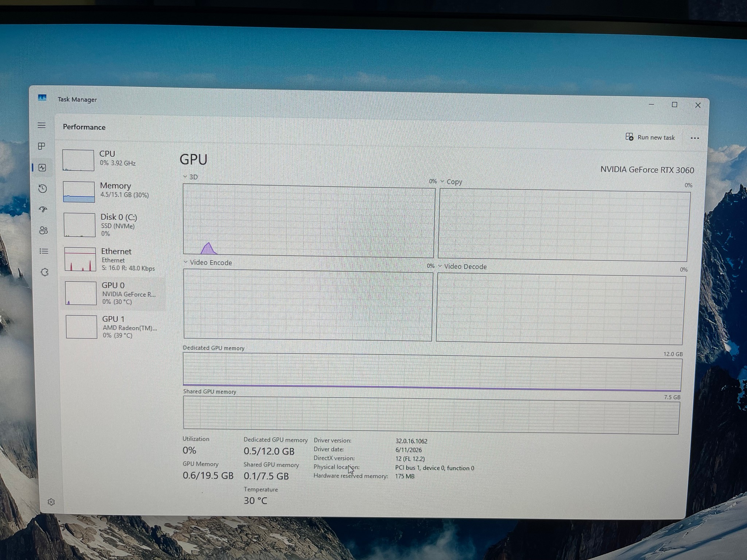This screenshot has height=560, width=747.
Task: Expand the 3D engine dropdown
Action: coord(190,177)
